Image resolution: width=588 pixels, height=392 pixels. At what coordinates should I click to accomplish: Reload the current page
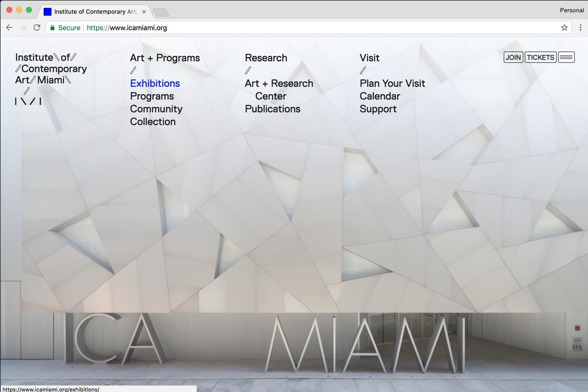point(37,28)
